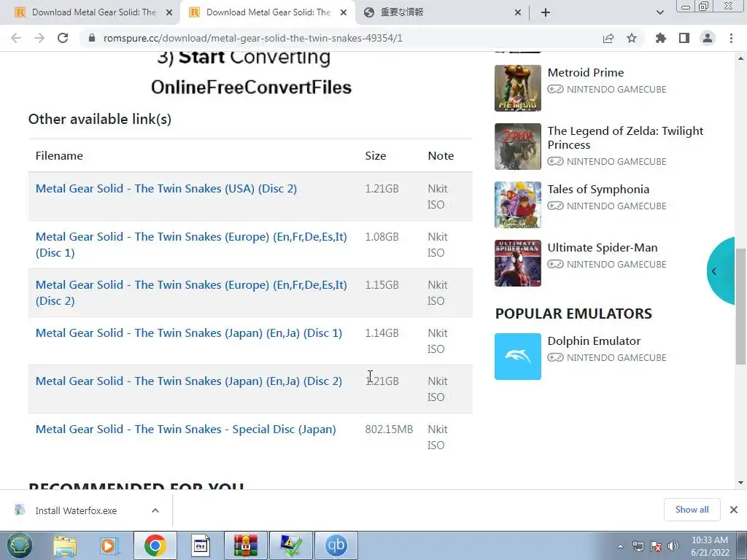Close the first Metal Gear Solid tab
Screen dimensions: 747x560
pos(169,12)
